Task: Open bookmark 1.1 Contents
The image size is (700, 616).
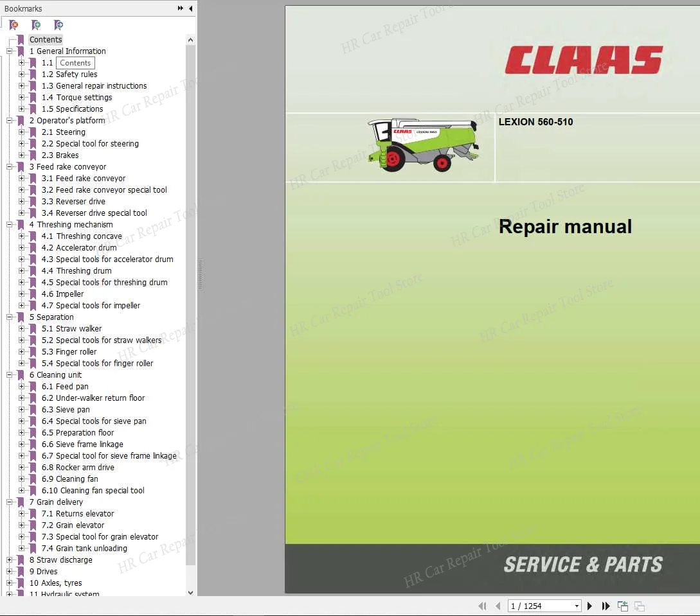Action: (68, 63)
